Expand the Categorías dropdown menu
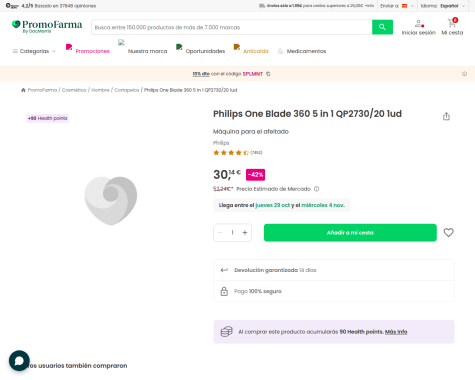The height and width of the screenshot is (380, 475). pos(34,51)
